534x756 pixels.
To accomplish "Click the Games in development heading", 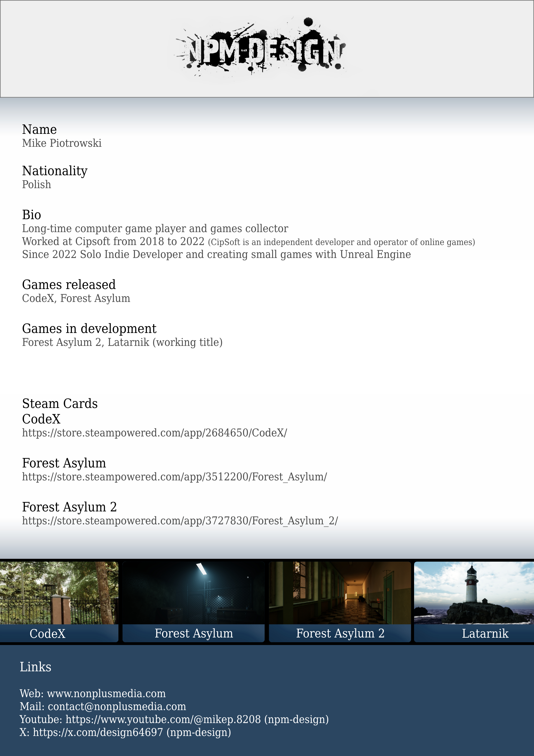I will 89,329.
